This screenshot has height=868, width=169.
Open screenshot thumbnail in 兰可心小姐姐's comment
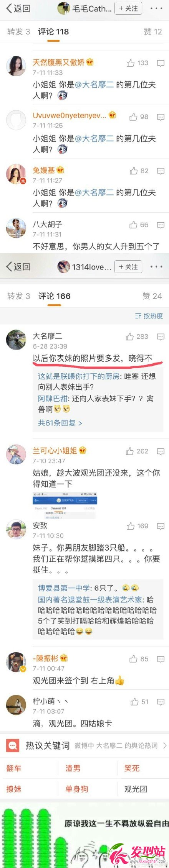[65, 505]
